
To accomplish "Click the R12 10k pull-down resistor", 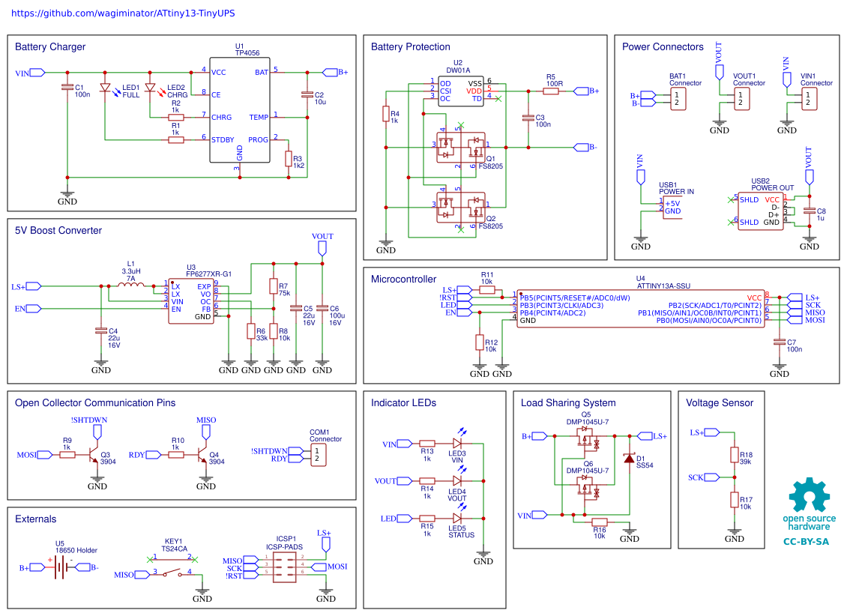I will tap(480, 342).
